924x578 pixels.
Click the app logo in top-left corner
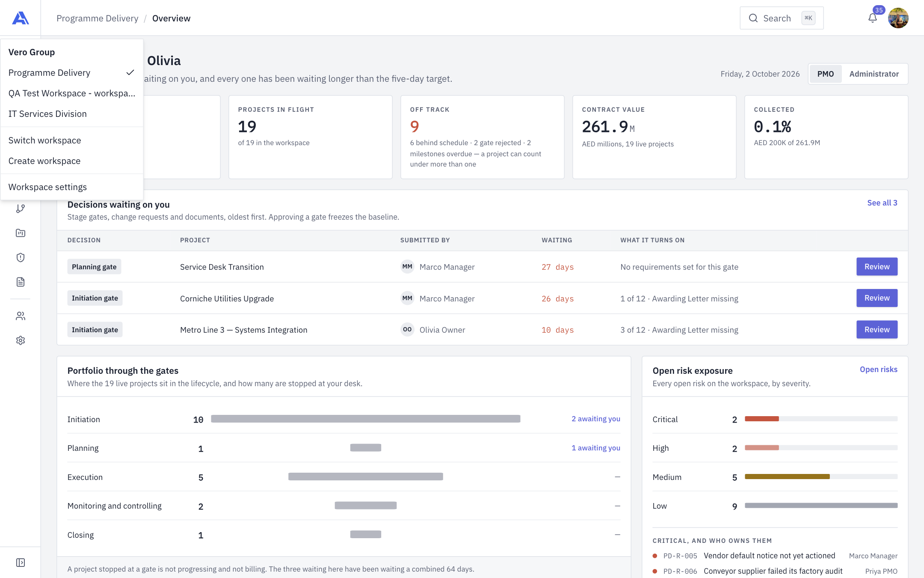pyautogui.click(x=20, y=18)
